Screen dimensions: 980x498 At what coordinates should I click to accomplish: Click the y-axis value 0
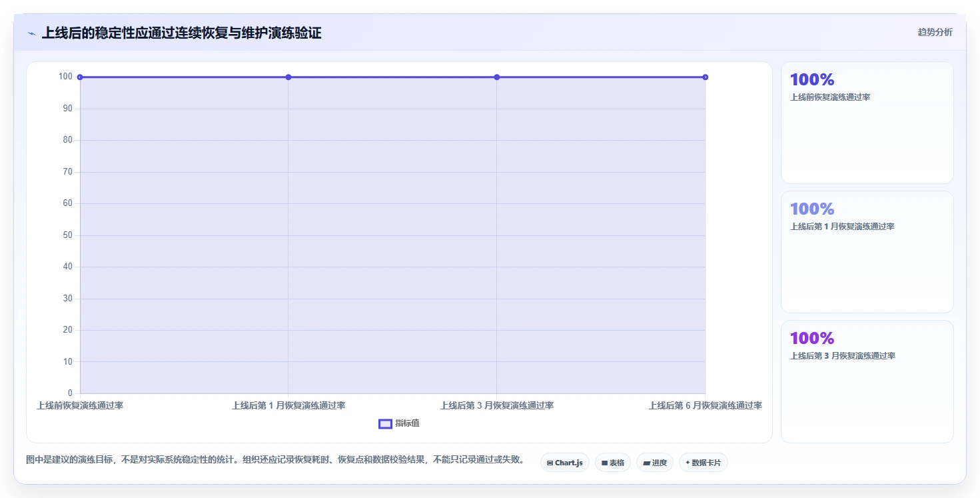[70, 393]
